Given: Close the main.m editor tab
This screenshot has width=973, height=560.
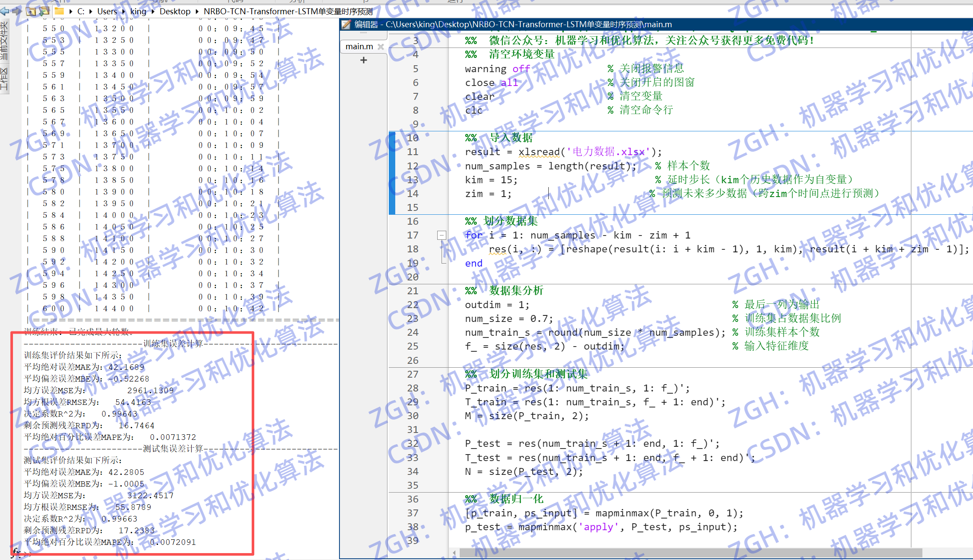Looking at the screenshot, I should 381,47.
